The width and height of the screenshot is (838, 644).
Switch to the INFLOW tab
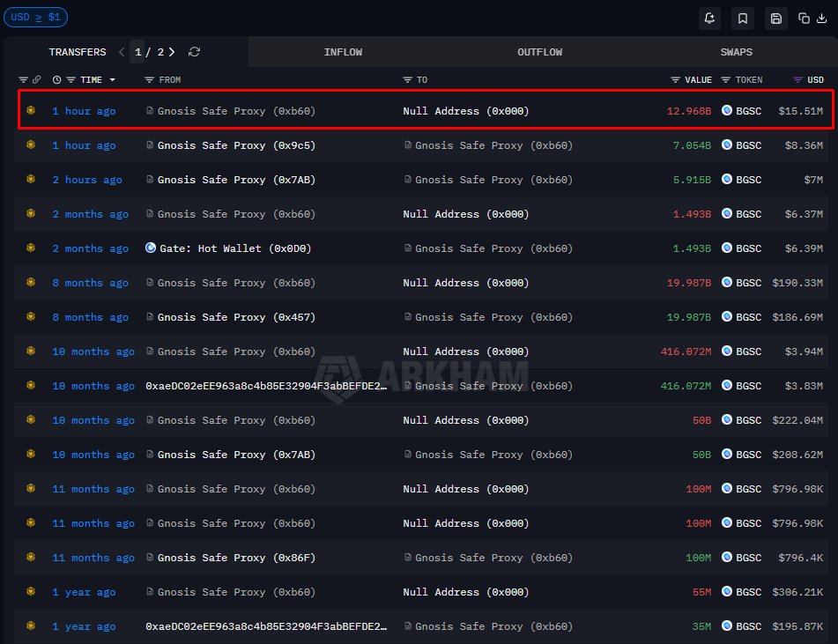pyautogui.click(x=343, y=52)
